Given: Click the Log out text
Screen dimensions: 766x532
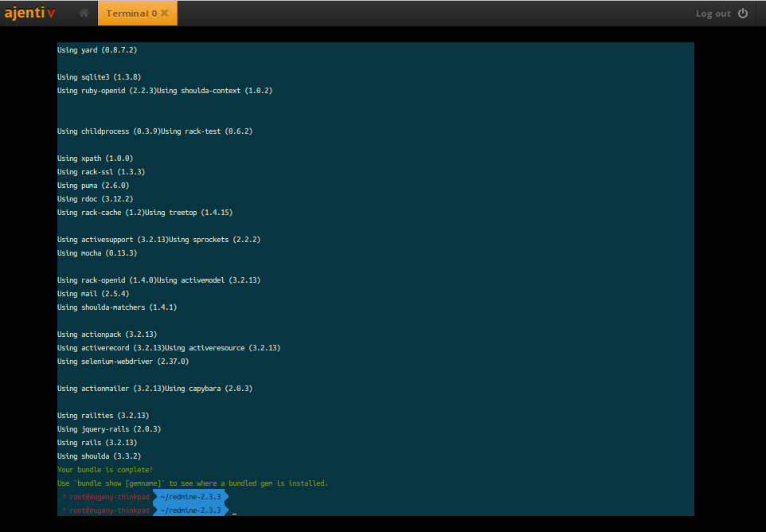Looking at the screenshot, I should click(713, 14).
